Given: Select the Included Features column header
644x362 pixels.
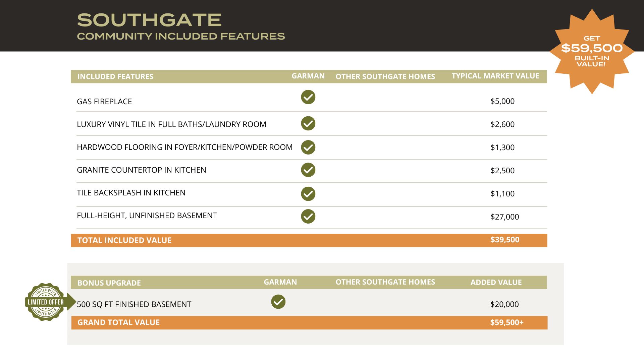Looking at the screenshot, I should [x=115, y=76].
